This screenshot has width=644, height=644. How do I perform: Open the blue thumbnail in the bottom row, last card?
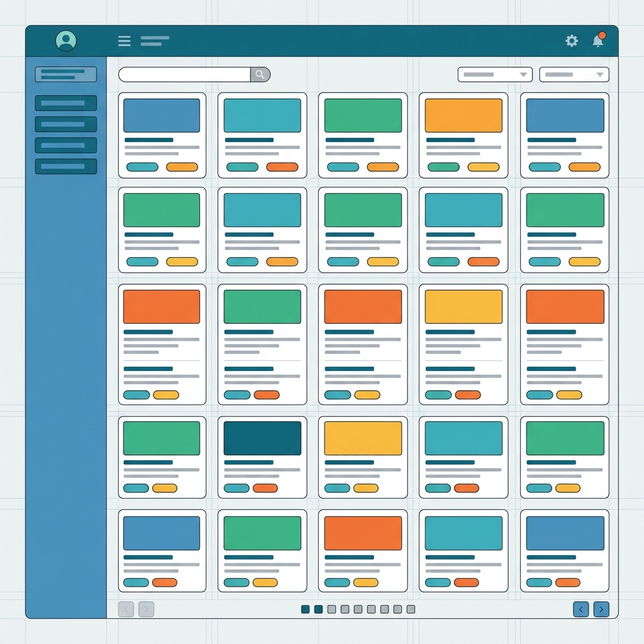click(x=565, y=533)
